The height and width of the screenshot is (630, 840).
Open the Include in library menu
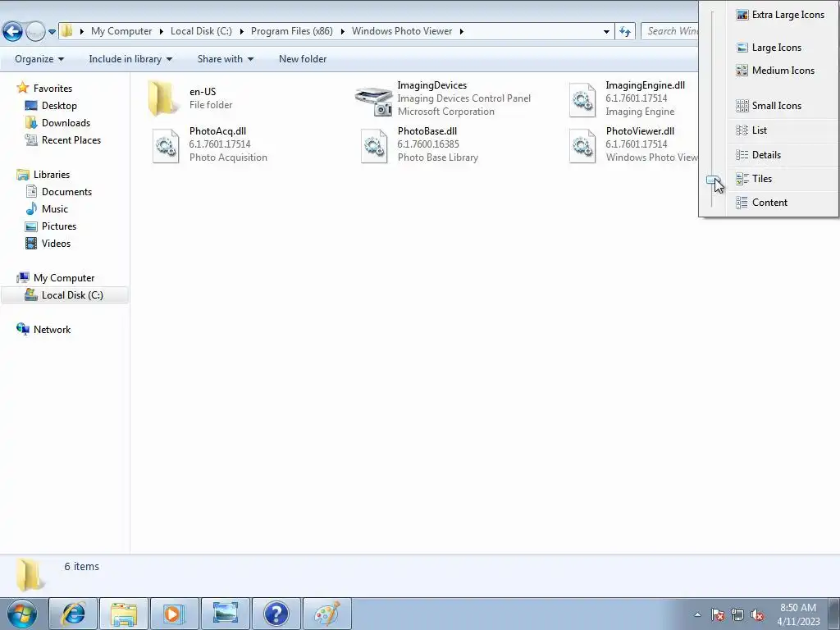[130, 59]
